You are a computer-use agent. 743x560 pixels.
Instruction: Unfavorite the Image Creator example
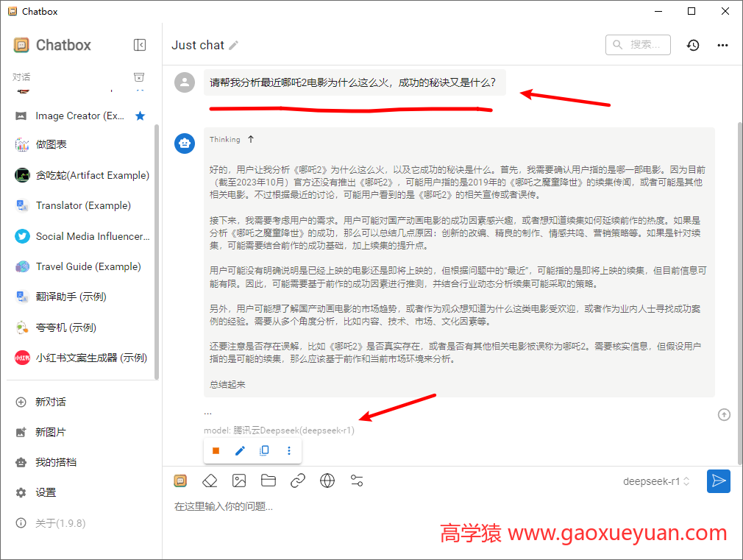[139, 116]
